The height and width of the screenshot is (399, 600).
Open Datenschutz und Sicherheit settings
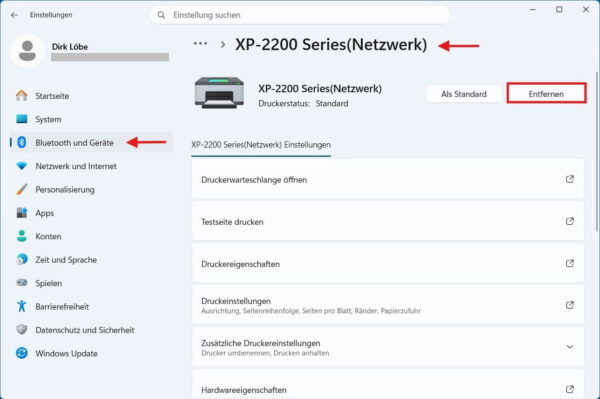coord(91,329)
